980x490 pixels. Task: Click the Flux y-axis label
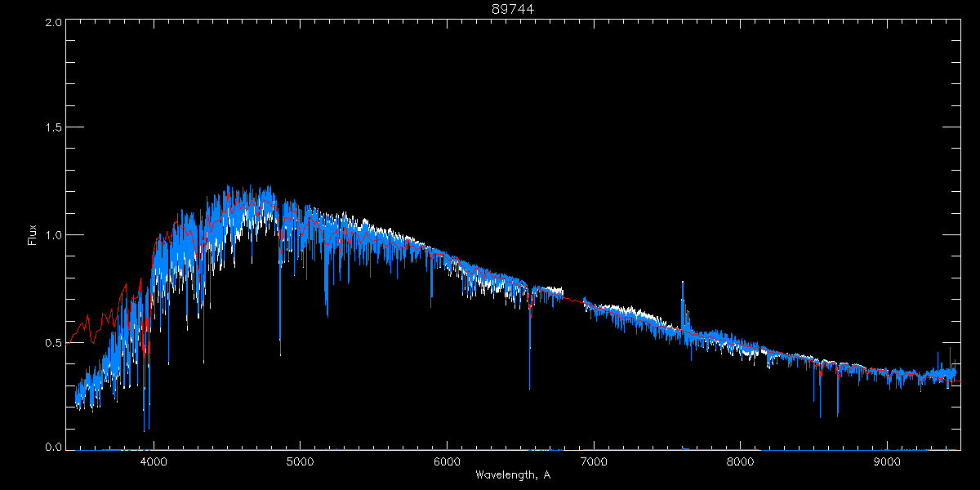[x=33, y=235]
